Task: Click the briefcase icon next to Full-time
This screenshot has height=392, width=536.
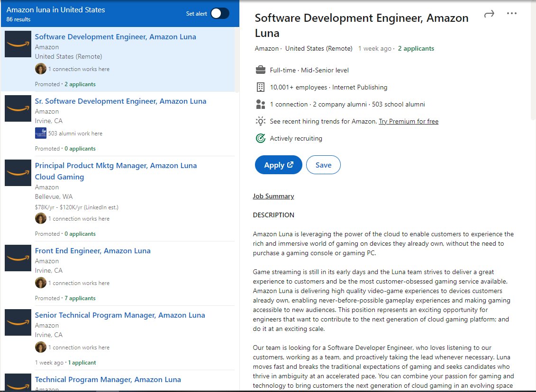Action: point(261,70)
